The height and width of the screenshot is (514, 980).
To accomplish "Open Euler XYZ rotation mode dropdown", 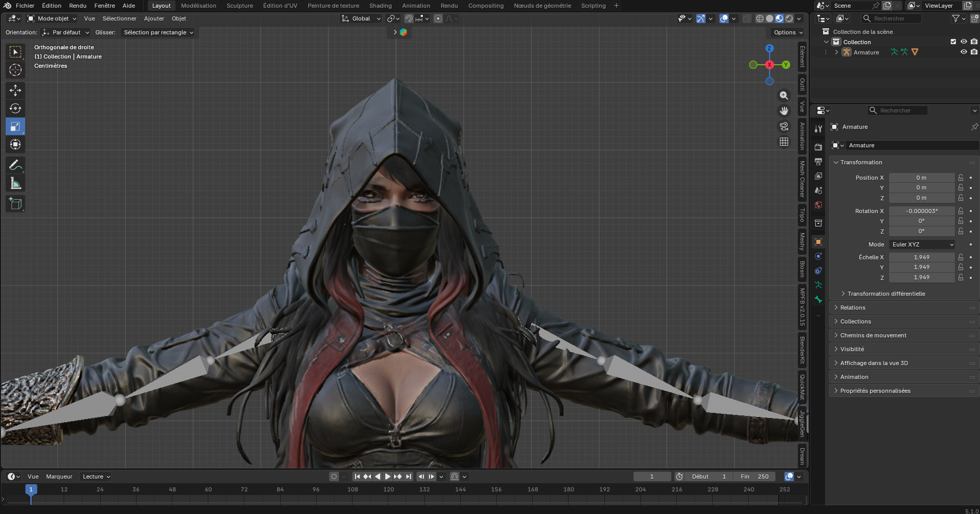I will pyautogui.click(x=922, y=244).
